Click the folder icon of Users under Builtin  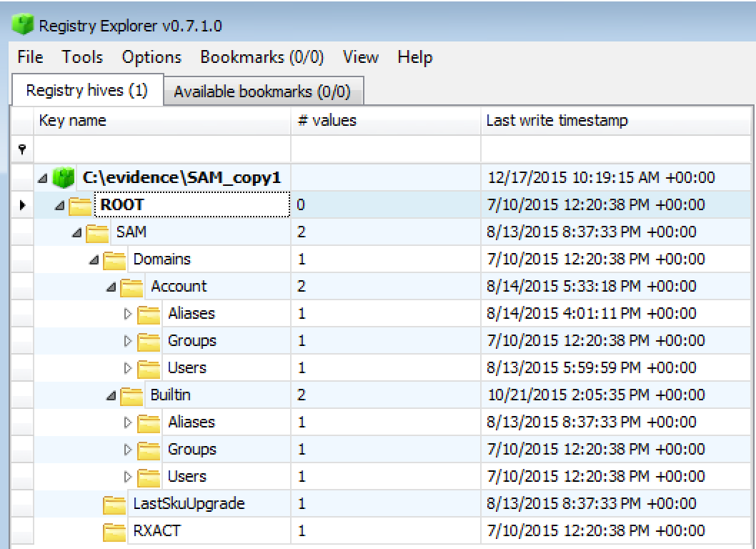point(149,477)
